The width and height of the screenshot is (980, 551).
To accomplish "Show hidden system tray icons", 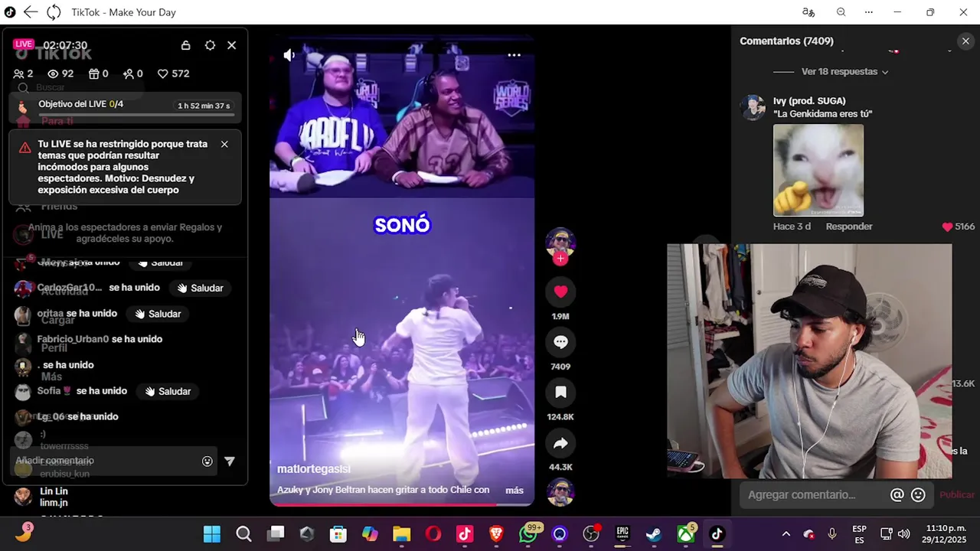I will click(786, 534).
